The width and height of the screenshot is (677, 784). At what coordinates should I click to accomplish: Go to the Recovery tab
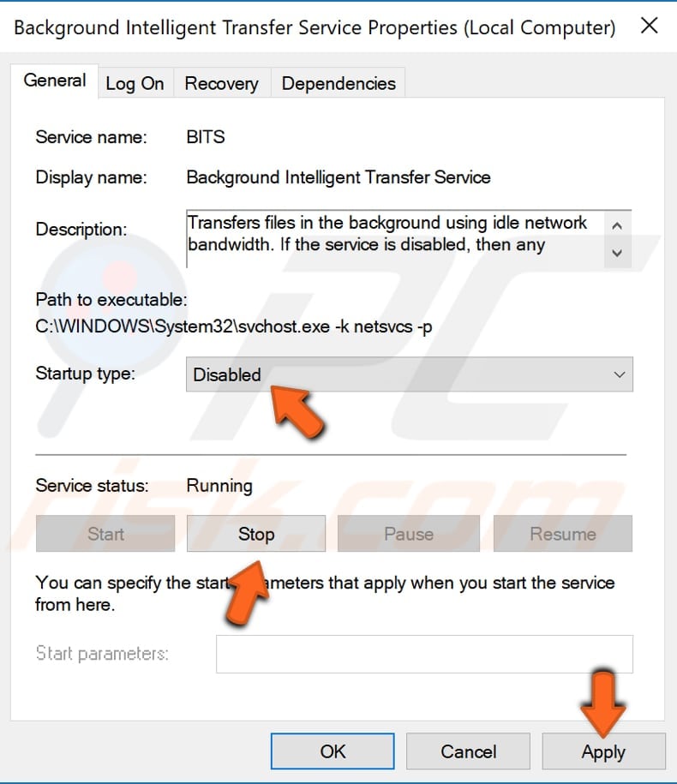[x=221, y=84]
